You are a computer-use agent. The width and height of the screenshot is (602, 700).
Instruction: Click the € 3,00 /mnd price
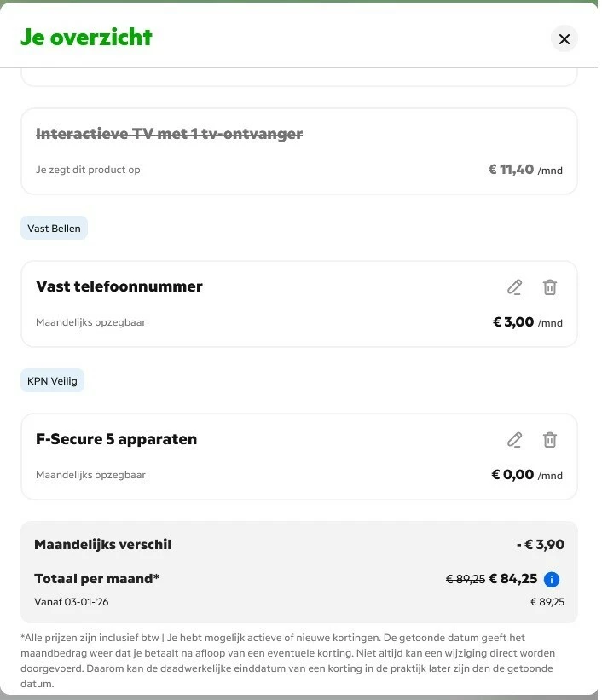[x=527, y=322]
